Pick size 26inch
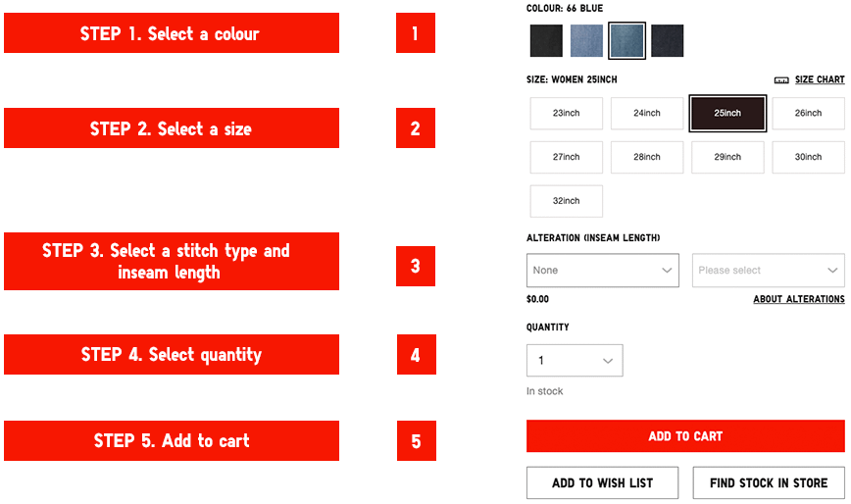The width and height of the screenshot is (851, 504). click(808, 114)
